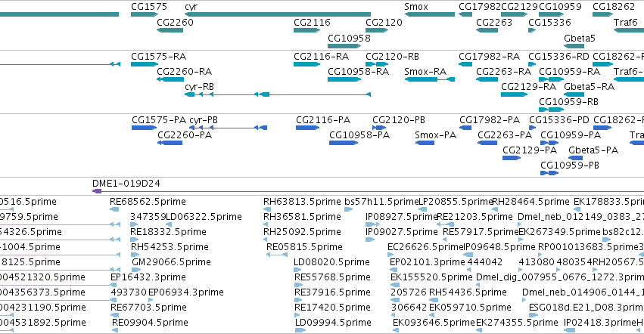Viewport: 644px width, 334px height.
Task: Click EST label bs57h11.5prime
Action: 381,202
